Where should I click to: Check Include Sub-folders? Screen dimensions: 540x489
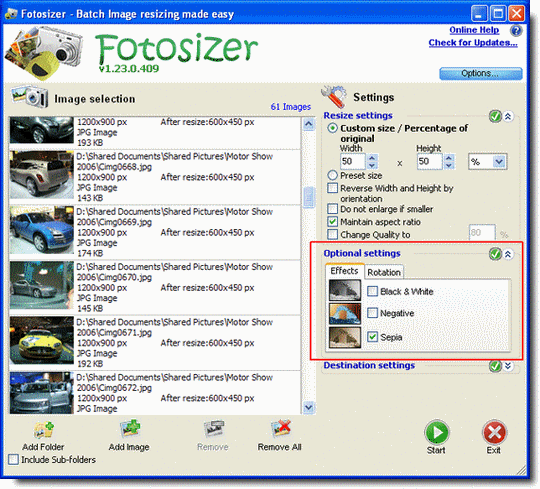(13, 459)
